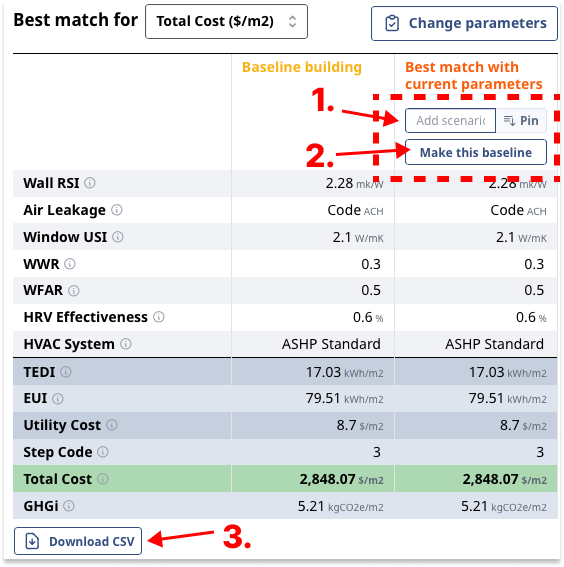
Task: Click the Pin scenario button
Action: point(521,120)
